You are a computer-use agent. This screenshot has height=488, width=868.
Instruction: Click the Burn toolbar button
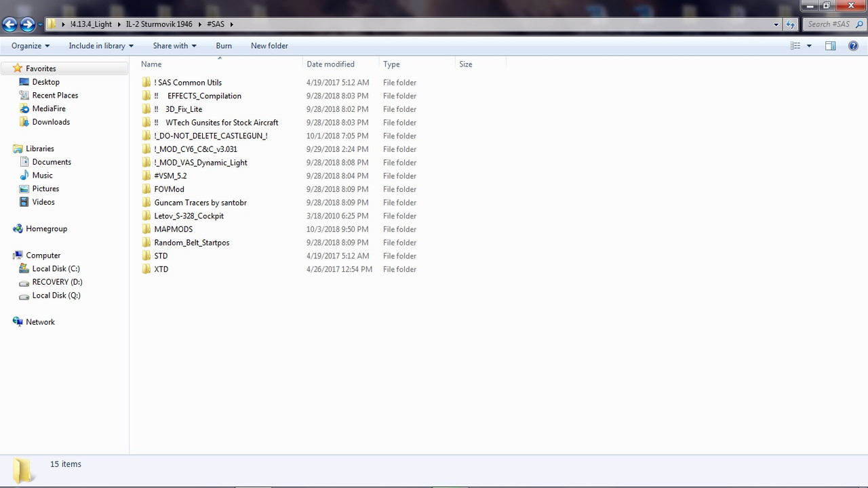(224, 46)
